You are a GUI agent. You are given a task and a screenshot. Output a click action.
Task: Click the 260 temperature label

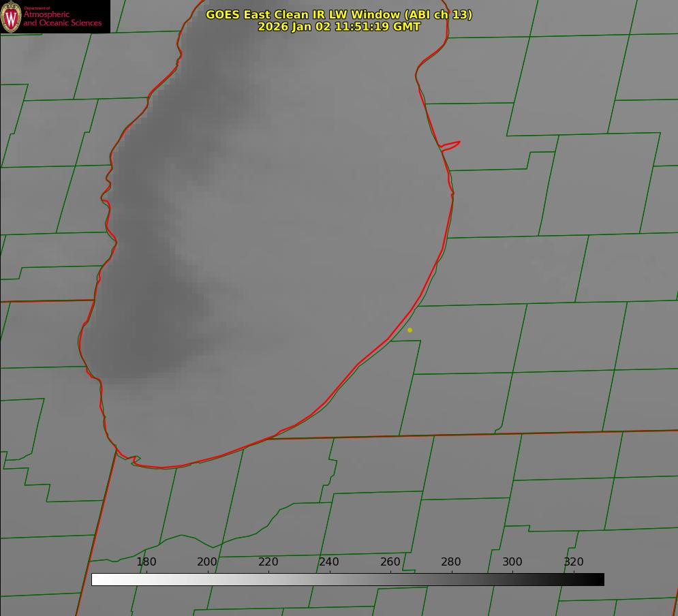(390, 561)
